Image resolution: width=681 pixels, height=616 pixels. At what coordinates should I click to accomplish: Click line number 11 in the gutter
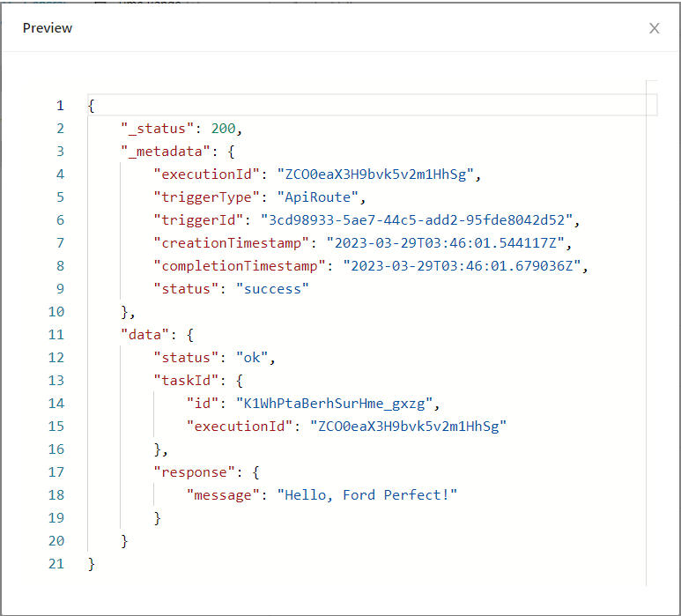(x=56, y=335)
